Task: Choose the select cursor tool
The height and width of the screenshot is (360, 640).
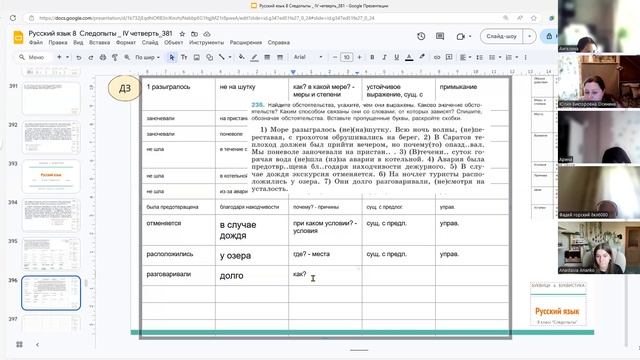Action: (x=172, y=58)
